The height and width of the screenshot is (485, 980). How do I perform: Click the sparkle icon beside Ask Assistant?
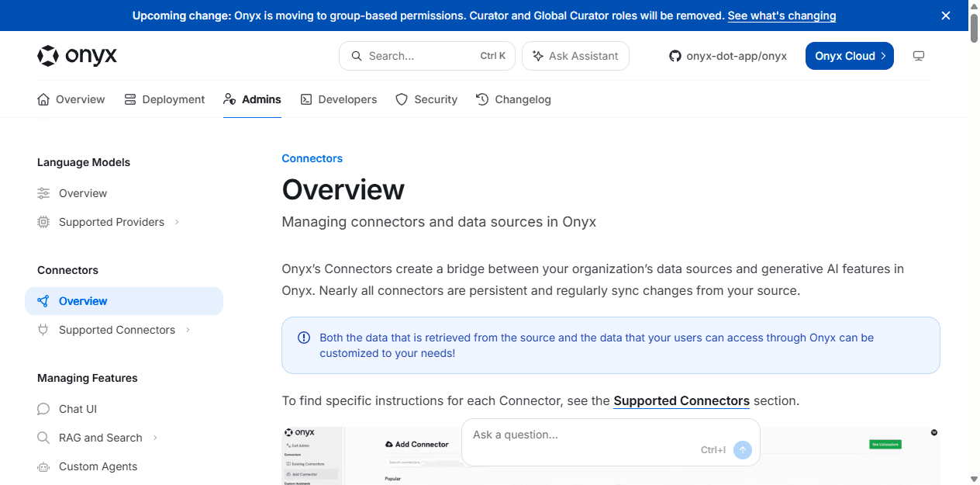point(538,56)
